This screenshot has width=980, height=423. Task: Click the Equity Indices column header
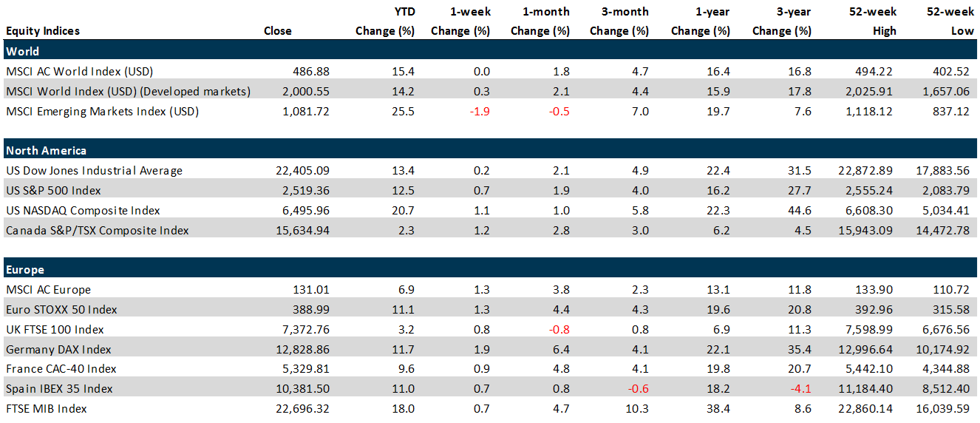click(43, 31)
